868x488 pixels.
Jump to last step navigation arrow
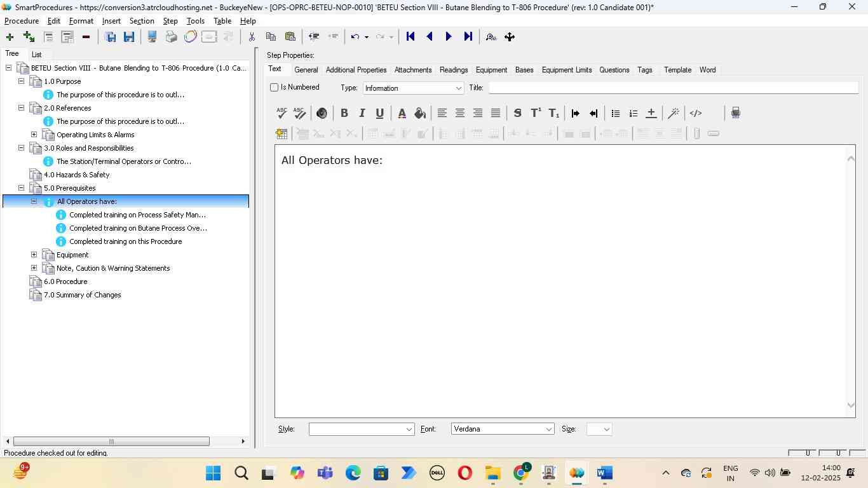pyautogui.click(x=468, y=37)
